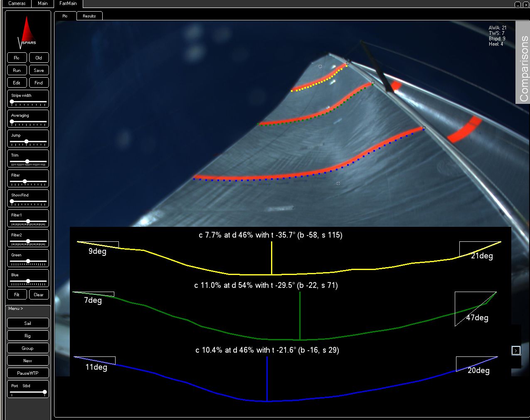Image resolution: width=530 pixels, height=420 pixels.
Task: Click the Edit button
Action: (17, 82)
